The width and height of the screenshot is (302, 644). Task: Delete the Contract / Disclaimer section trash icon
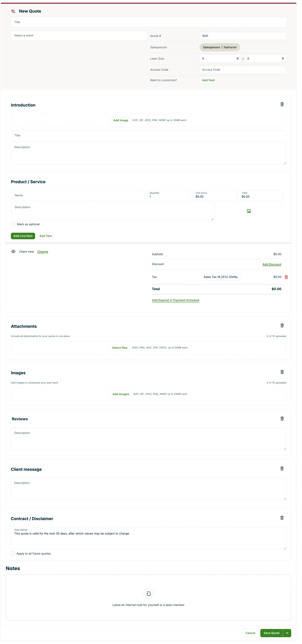pos(282,518)
